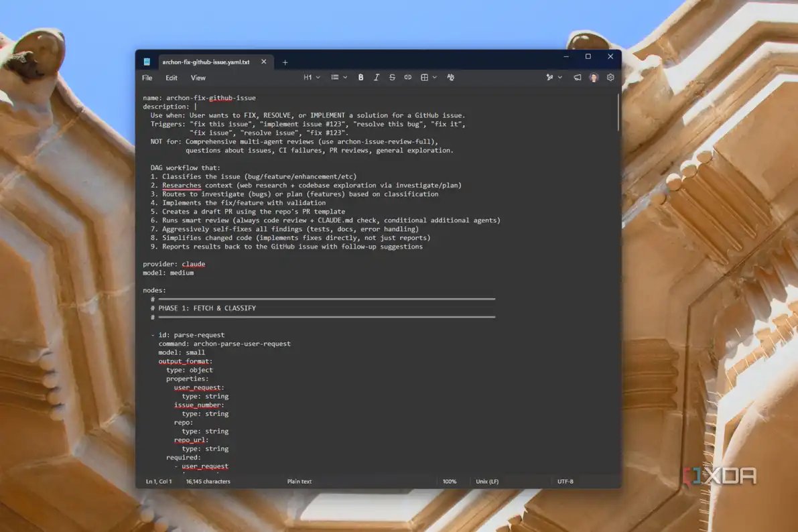Click the 'DAG workflow that:' line
Image resolution: width=798 pixels, height=532 pixels.
point(185,168)
